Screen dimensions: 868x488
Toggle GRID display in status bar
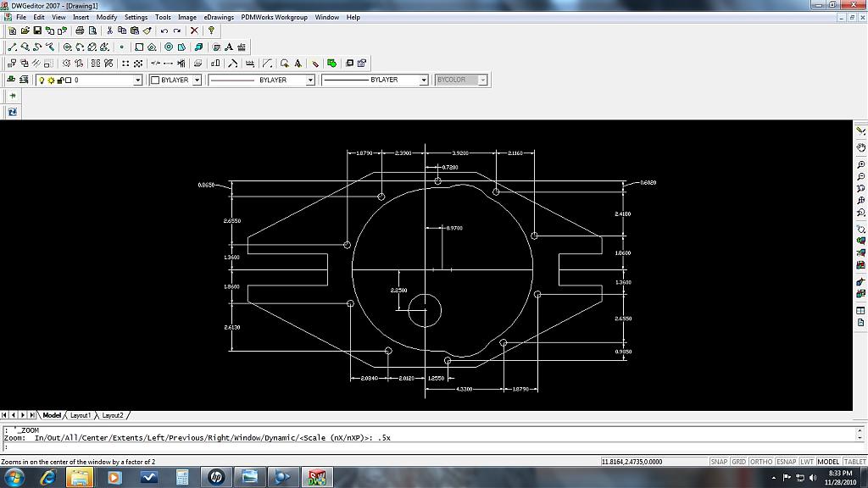tap(738, 462)
